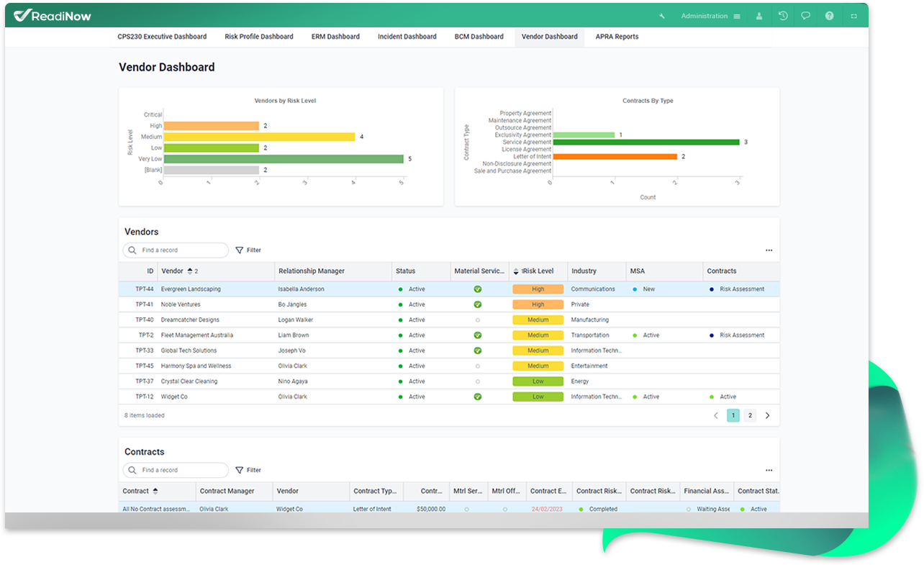Toggle Material Service check for Evergreen Landscaping
The image size is (924, 565).
pyautogui.click(x=478, y=289)
